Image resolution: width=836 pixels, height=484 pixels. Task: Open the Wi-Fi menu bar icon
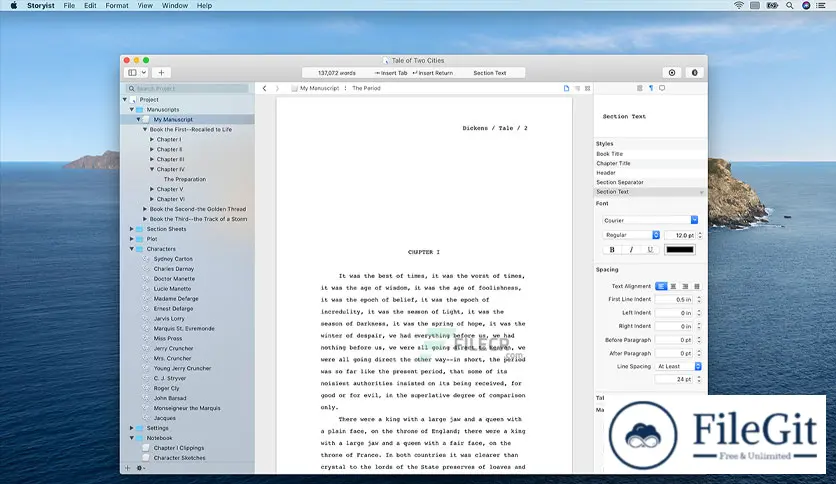(x=738, y=6)
